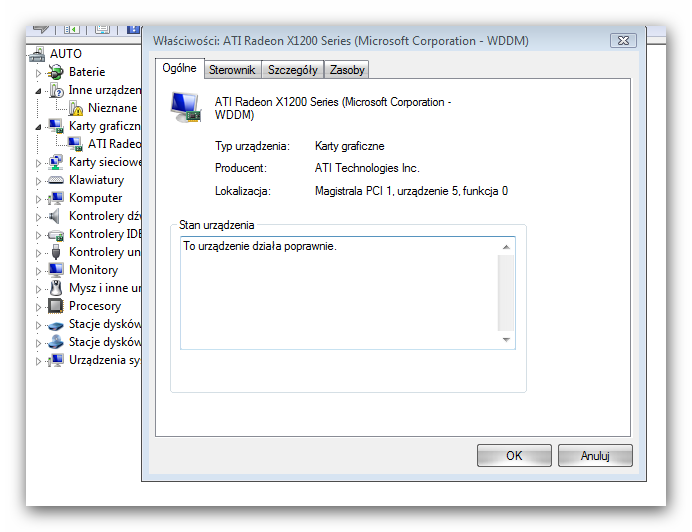This screenshot has width=692, height=532.
Task: Click the device status scrollbar track
Action: 506,293
